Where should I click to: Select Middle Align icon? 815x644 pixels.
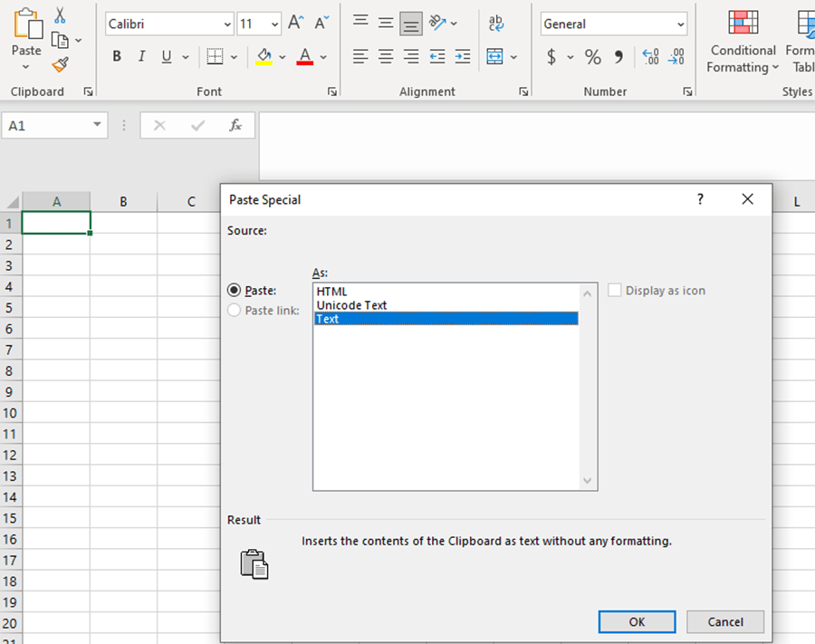click(386, 23)
